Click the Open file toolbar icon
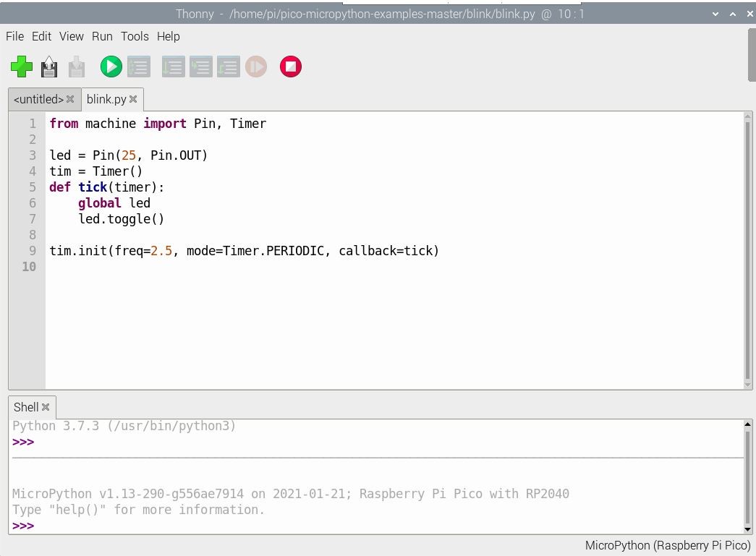Screen dimensions: 756x556 (x=49, y=67)
